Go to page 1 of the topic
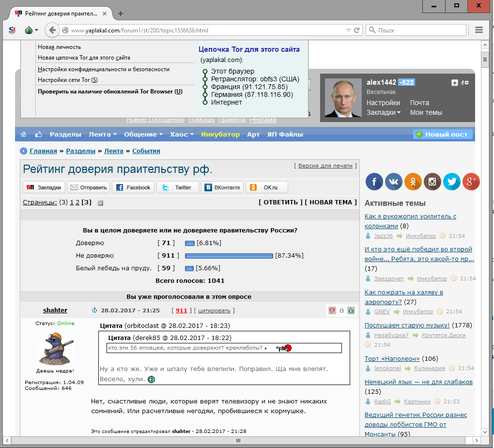The image size is (494, 448). [x=72, y=202]
